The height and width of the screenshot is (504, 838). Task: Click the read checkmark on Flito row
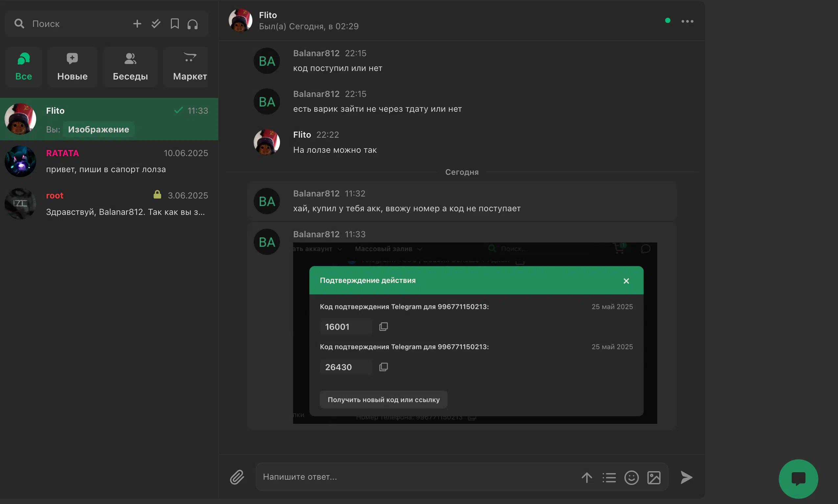pos(178,110)
